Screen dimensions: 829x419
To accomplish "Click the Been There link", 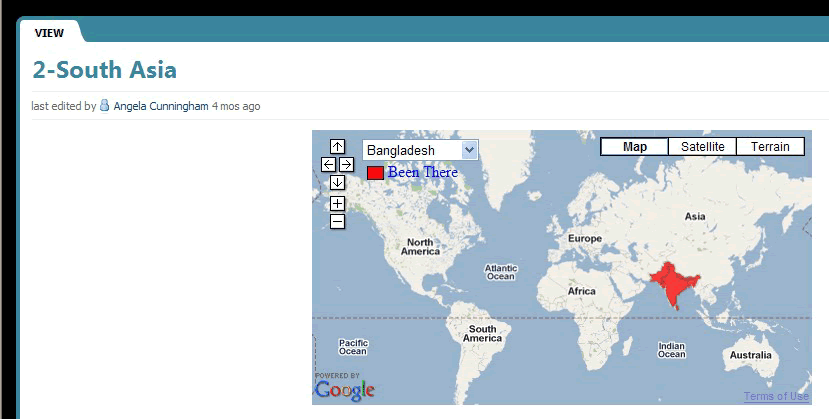I will 422,172.
